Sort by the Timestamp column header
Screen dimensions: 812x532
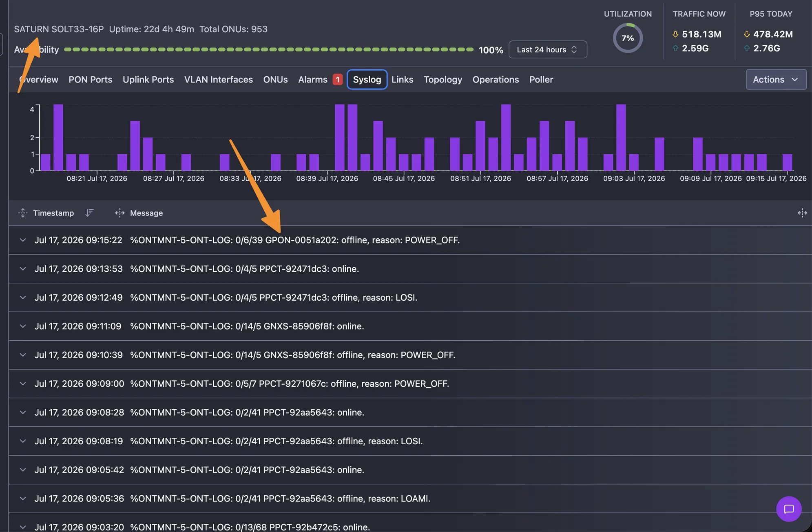(53, 213)
